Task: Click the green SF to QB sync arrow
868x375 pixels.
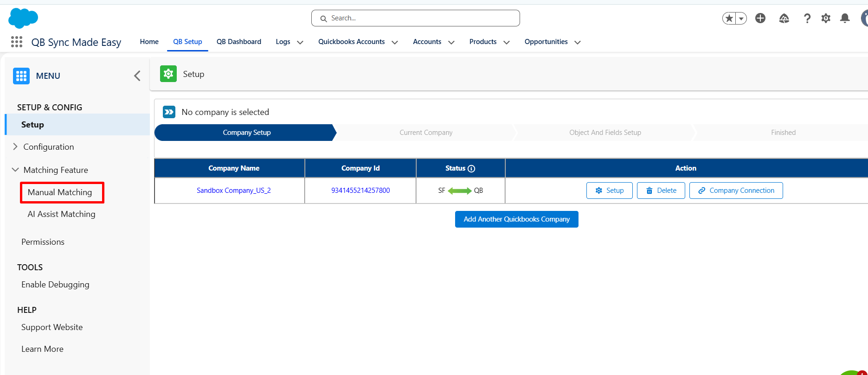Action: point(460,191)
